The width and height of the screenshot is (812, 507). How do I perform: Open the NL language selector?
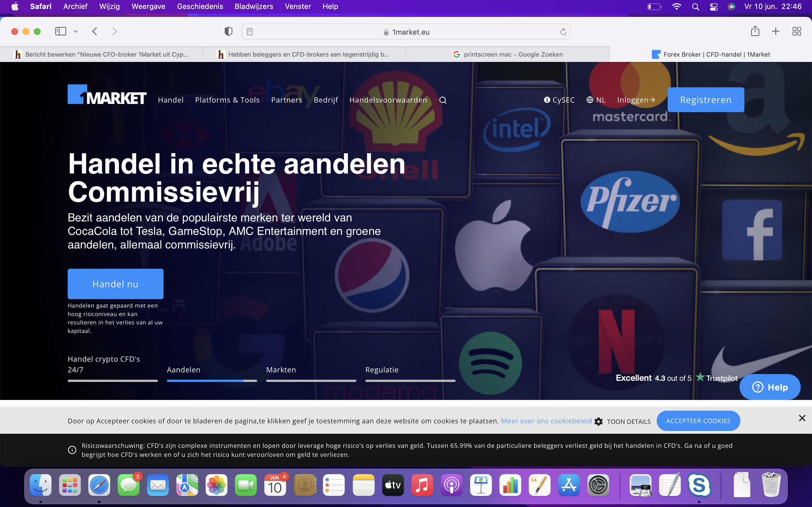596,100
